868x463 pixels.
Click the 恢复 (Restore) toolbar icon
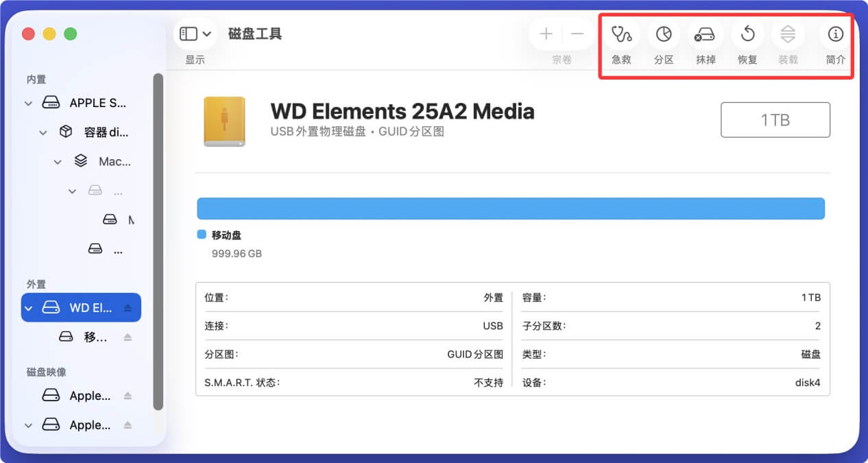(x=747, y=34)
